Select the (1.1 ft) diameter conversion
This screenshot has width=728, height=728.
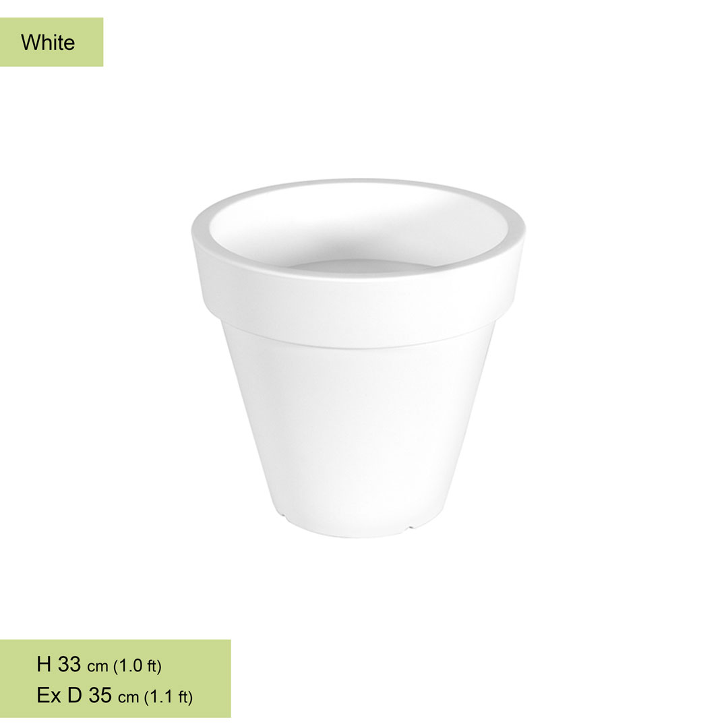click(168, 696)
